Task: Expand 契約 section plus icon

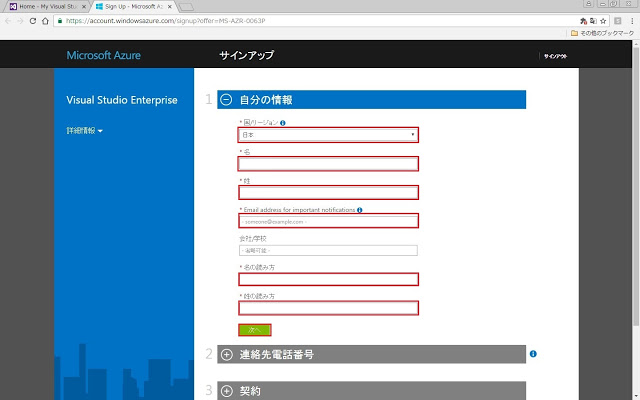Action: [227, 391]
